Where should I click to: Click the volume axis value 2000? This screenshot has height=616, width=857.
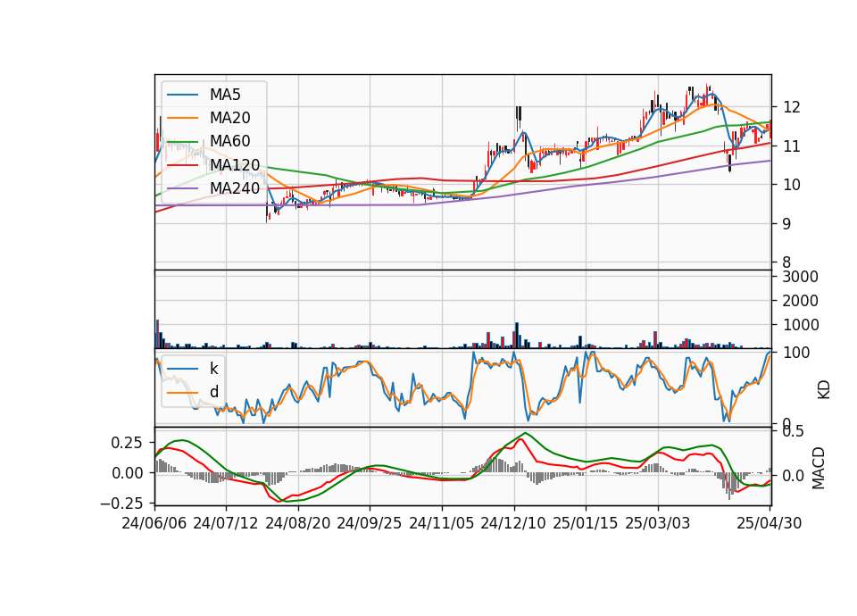click(x=800, y=301)
